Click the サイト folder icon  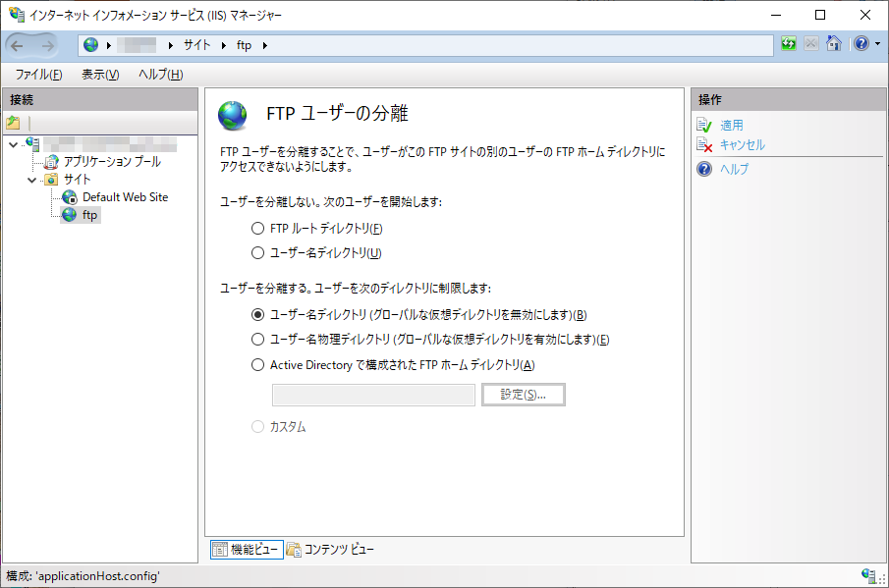point(52,180)
